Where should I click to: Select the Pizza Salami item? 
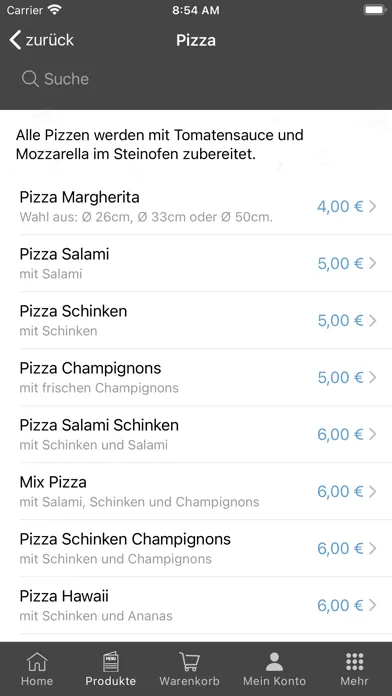[x=196, y=263]
